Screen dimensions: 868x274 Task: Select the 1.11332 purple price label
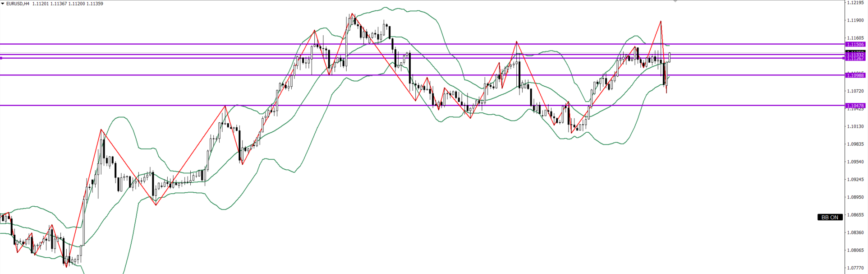pyautogui.click(x=855, y=55)
